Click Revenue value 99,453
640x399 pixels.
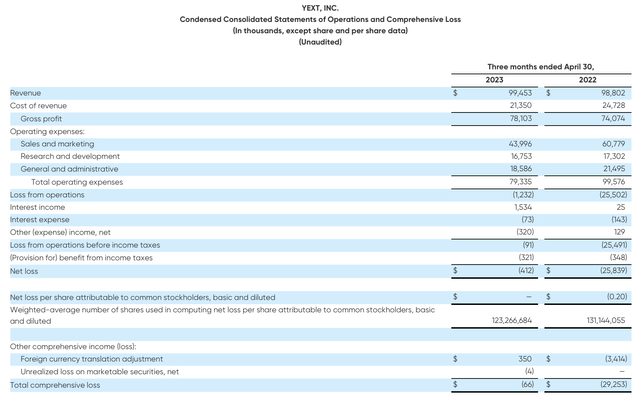click(x=520, y=93)
